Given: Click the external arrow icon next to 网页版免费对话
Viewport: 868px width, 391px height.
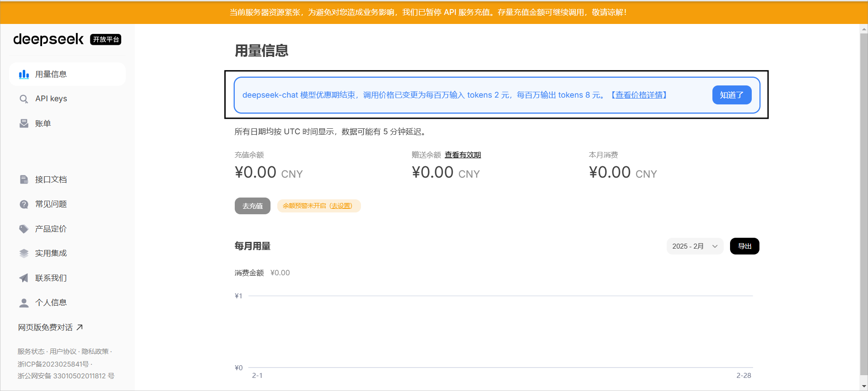Looking at the screenshot, I should [80, 327].
